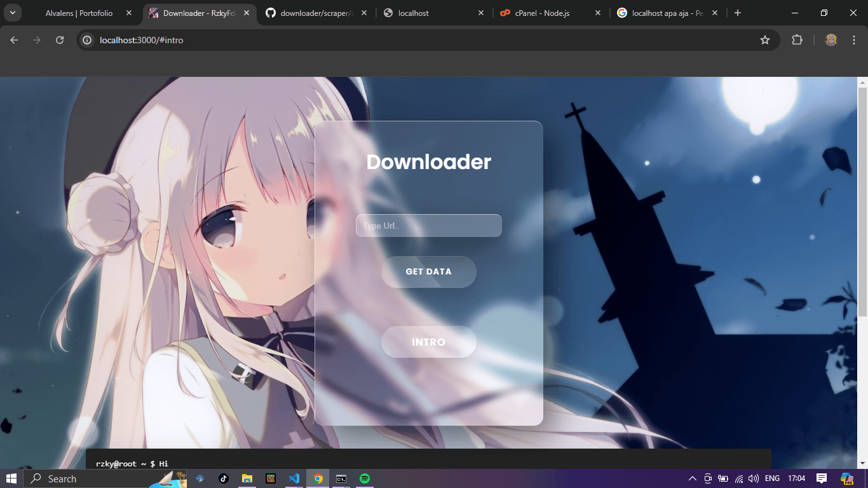Click the page's vertical scrollbar
Viewport: 868px width, 488px height.
[862, 202]
